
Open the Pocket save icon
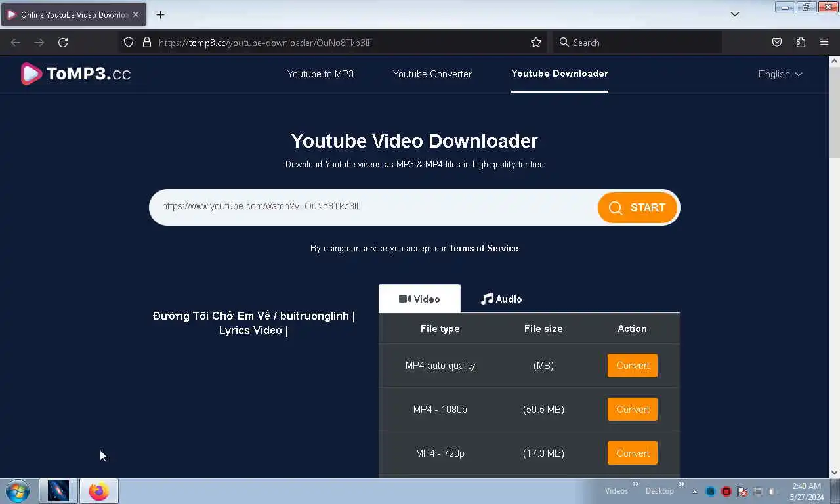(777, 42)
